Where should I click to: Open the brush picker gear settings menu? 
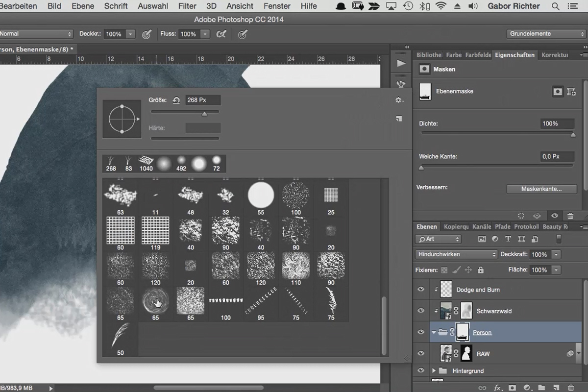point(399,100)
